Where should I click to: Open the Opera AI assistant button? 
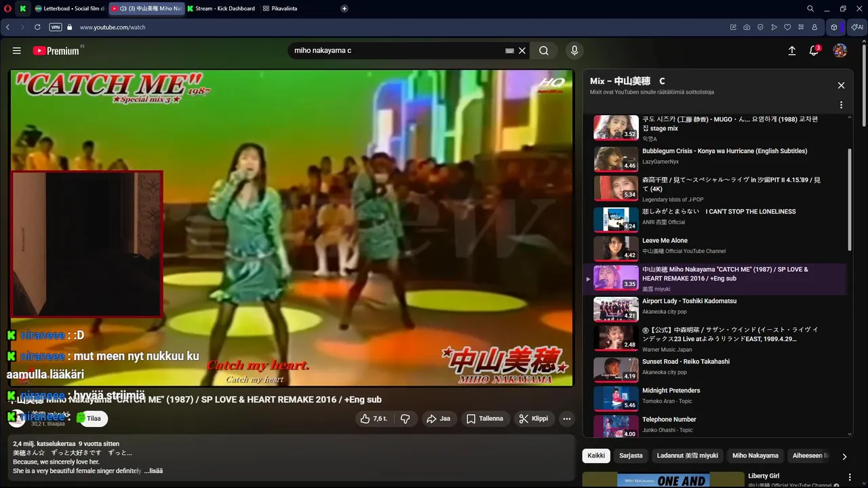[x=857, y=27]
